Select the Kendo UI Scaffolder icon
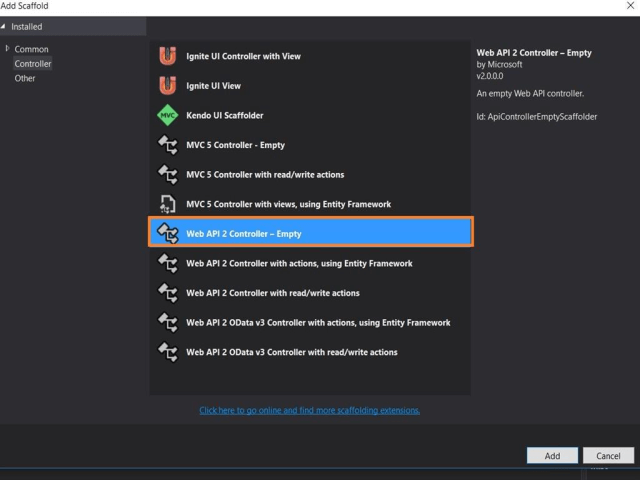The width and height of the screenshot is (640, 480). click(168, 116)
